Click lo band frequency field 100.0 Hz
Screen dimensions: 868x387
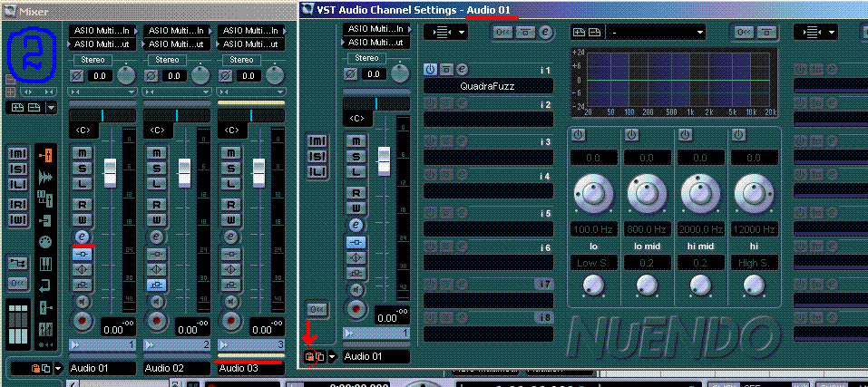pyautogui.click(x=593, y=228)
